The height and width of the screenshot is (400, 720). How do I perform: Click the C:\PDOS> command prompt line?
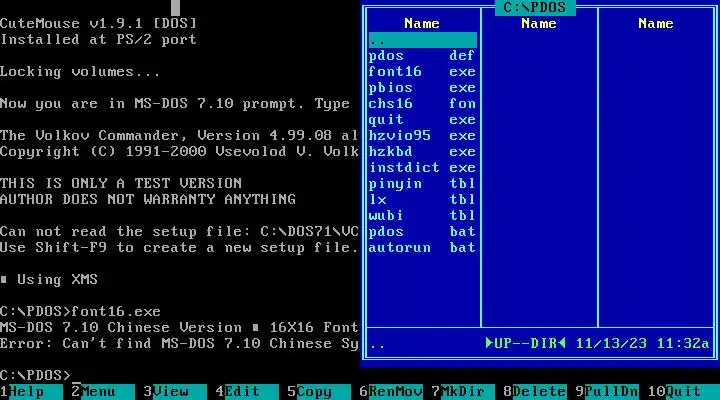coord(36,375)
